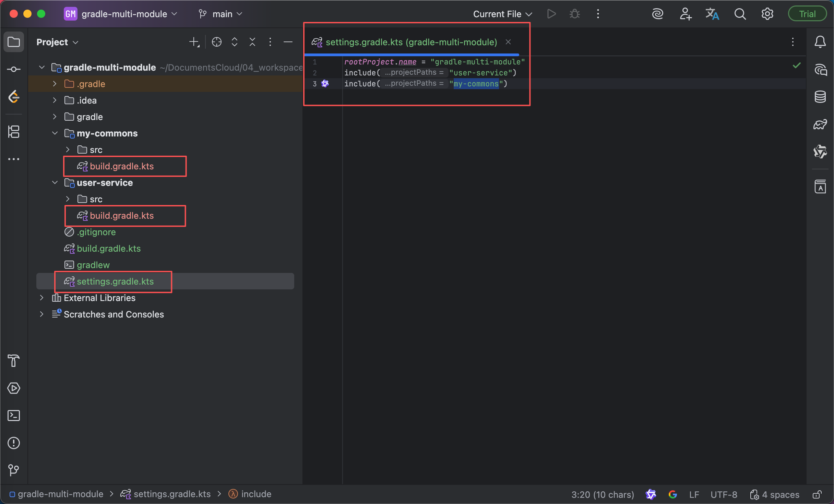Viewport: 834px width, 504px height.
Task: Open the Gradle tool window
Action: tap(820, 124)
